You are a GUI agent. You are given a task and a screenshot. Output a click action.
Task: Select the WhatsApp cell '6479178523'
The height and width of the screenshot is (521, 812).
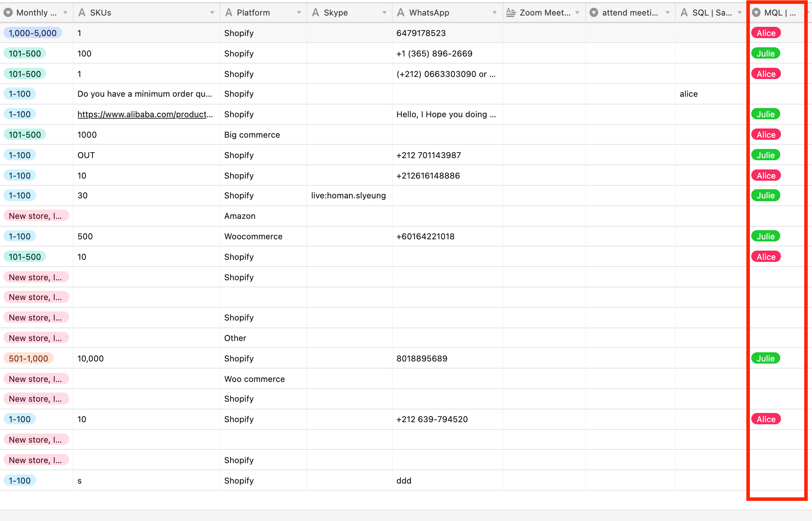click(447, 33)
